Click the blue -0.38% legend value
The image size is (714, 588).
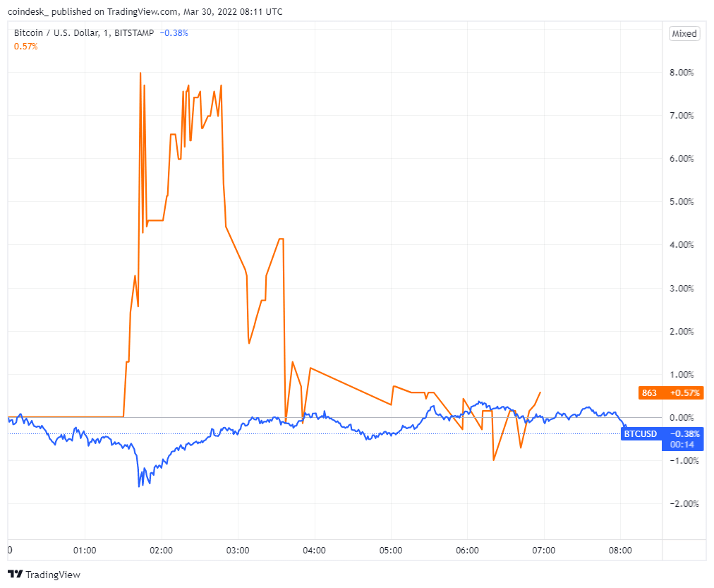[x=174, y=32]
